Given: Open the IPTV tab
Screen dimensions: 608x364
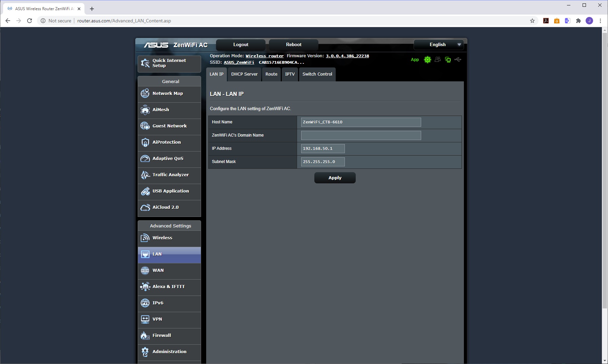Looking at the screenshot, I should (x=290, y=74).
